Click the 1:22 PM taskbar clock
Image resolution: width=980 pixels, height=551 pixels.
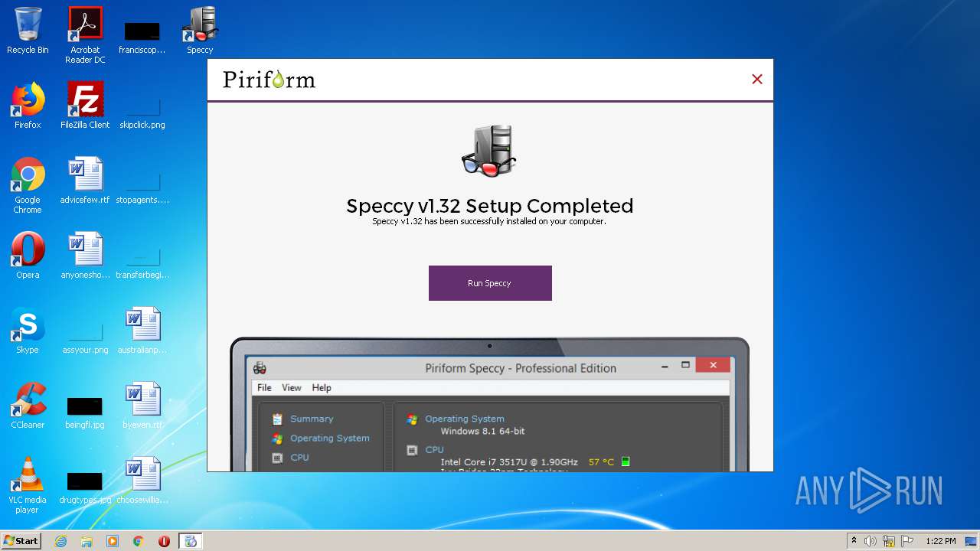click(x=941, y=541)
